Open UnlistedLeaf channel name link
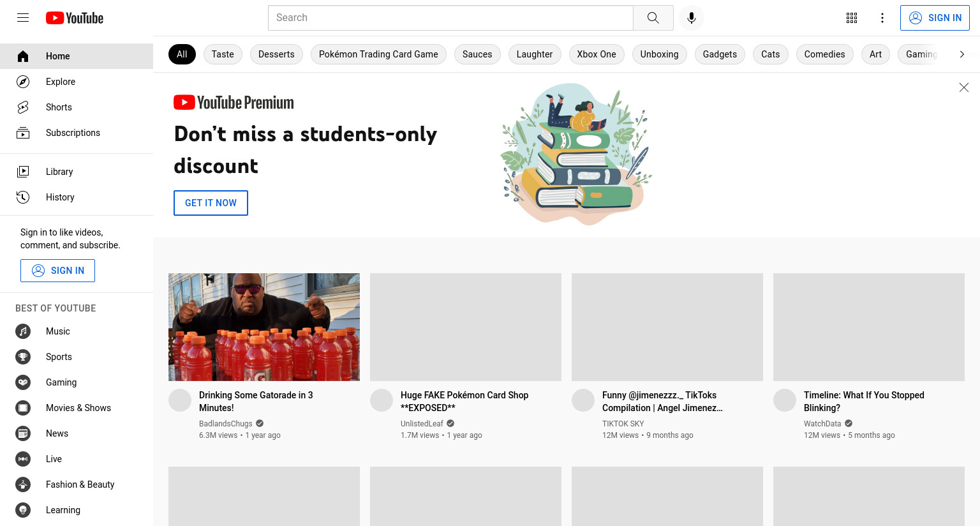This screenshot has width=980, height=526. (422, 424)
